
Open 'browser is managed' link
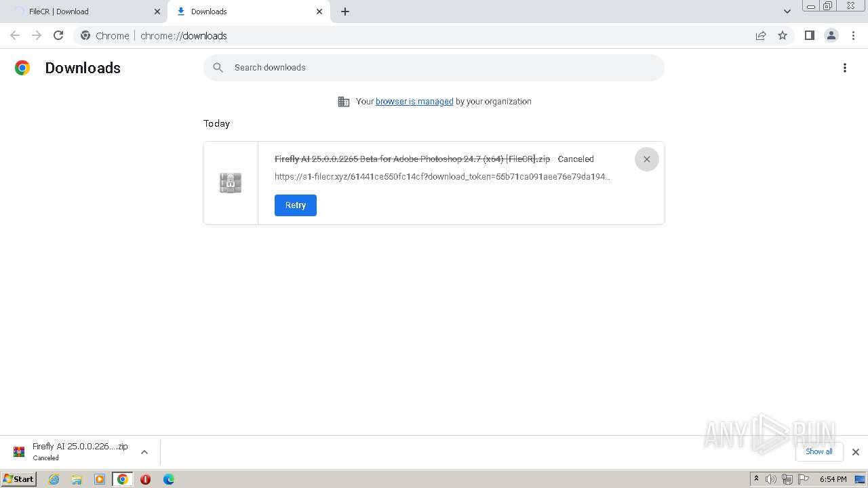(x=414, y=101)
